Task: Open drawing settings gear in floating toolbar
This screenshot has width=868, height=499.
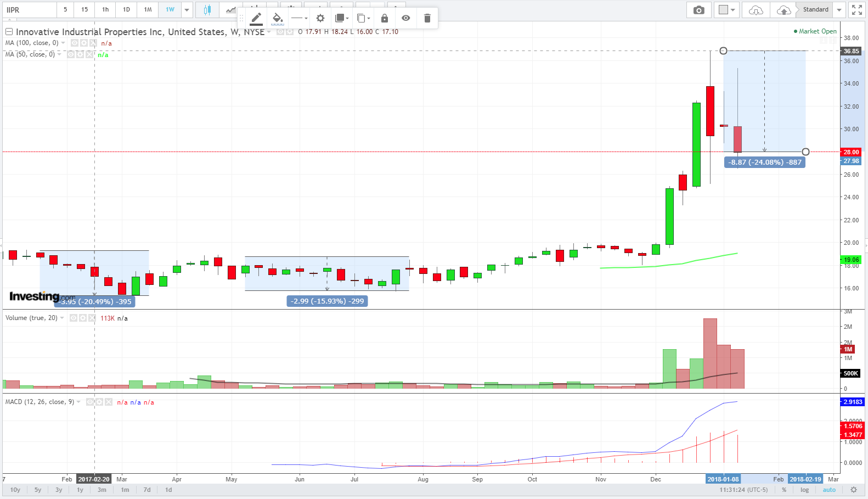Action: click(x=320, y=19)
